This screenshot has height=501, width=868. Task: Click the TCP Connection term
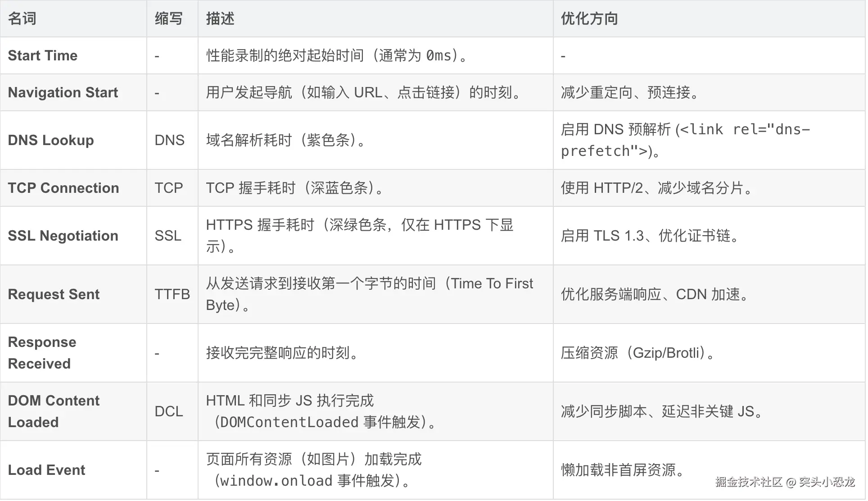63,188
